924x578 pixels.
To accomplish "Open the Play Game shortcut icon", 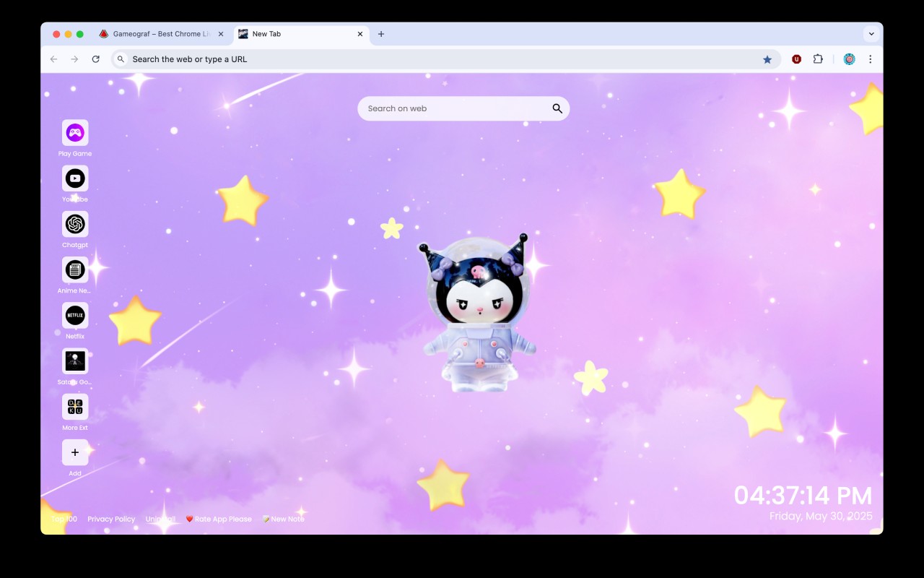I will pyautogui.click(x=75, y=133).
